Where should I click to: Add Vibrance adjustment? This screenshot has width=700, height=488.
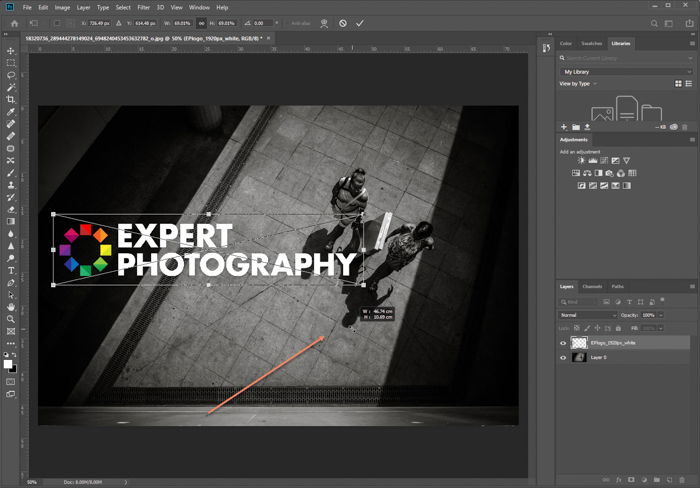pyautogui.click(x=626, y=160)
